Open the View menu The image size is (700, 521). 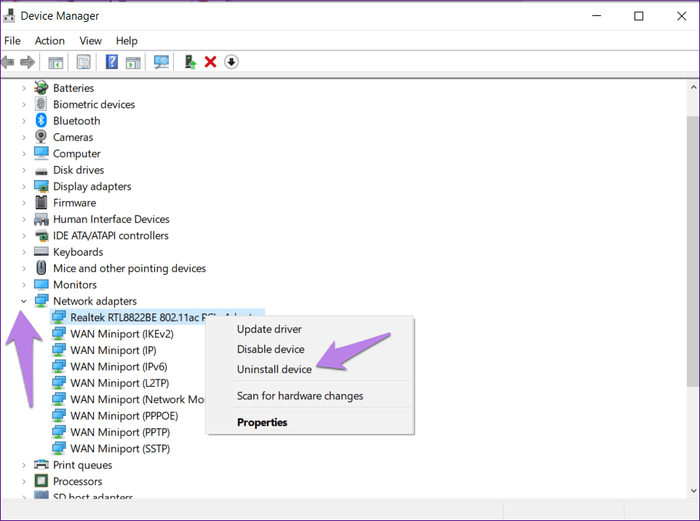(x=91, y=41)
